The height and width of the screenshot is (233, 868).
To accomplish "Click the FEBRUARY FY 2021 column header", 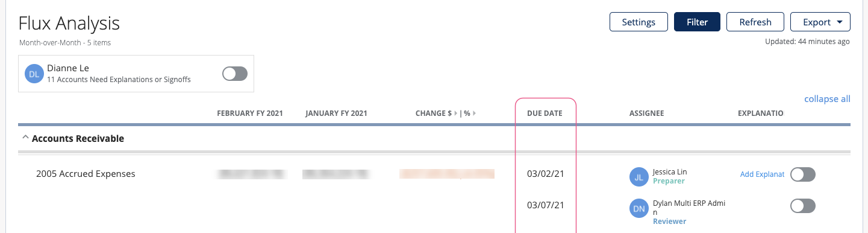I will click(250, 113).
